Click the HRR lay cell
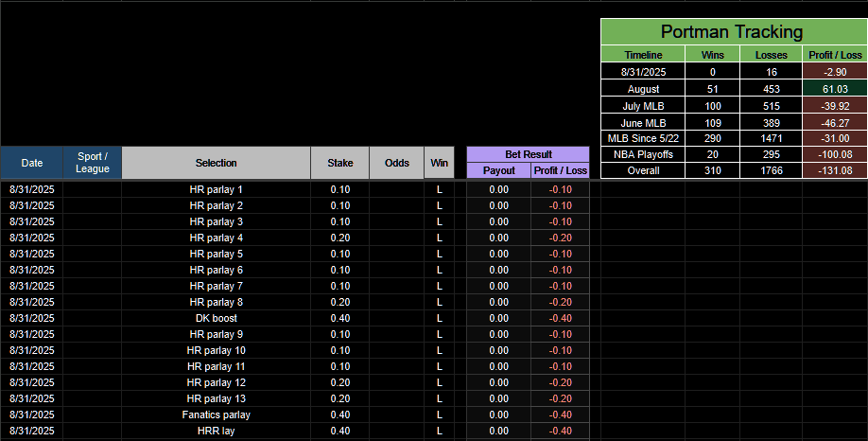868x441 pixels. (216, 431)
